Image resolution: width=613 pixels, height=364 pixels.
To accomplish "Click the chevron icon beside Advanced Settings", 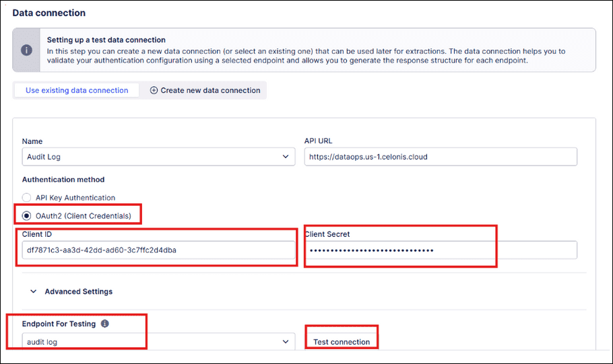I will pos(33,291).
